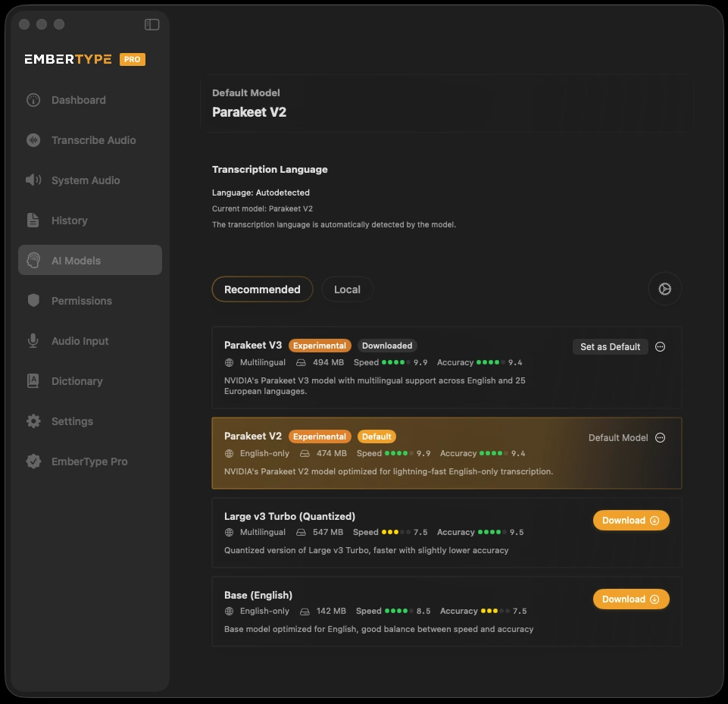Click globe icon on Large v3 Turbo

229,533
